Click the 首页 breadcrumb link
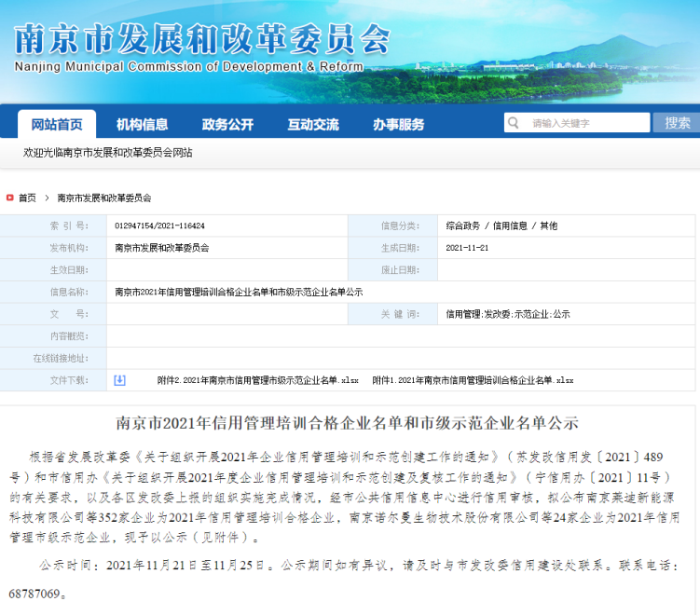700x615 pixels. click(x=27, y=198)
